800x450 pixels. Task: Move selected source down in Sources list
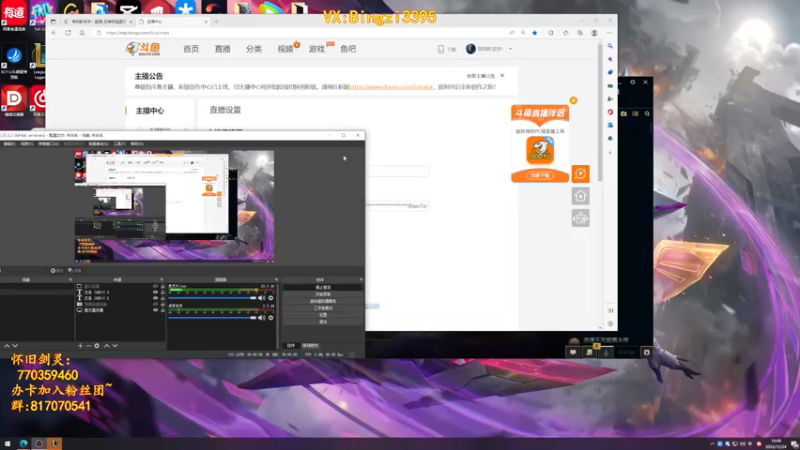[x=115, y=345]
